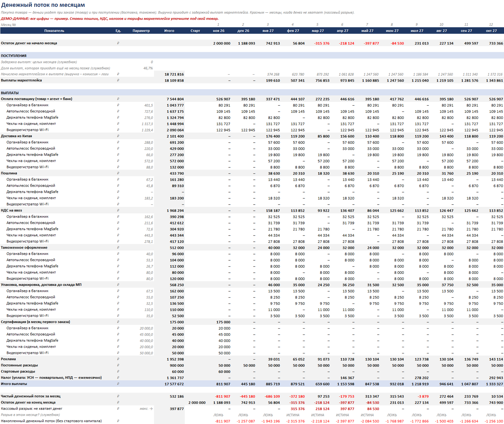Screen dimensions: 504x424
Task: Select the 'Ед.' column header
Action: coord(118,31)
